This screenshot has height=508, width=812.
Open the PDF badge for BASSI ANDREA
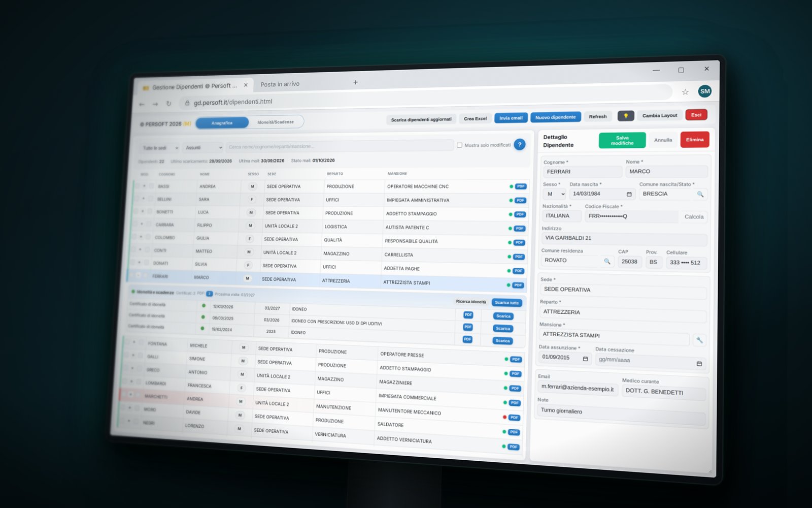pos(521,186)
